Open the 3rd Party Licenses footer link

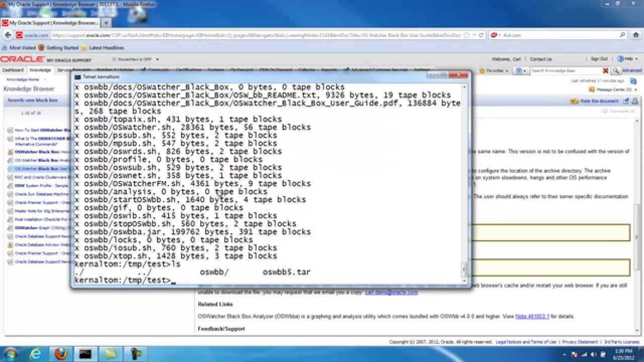point(621,342)
